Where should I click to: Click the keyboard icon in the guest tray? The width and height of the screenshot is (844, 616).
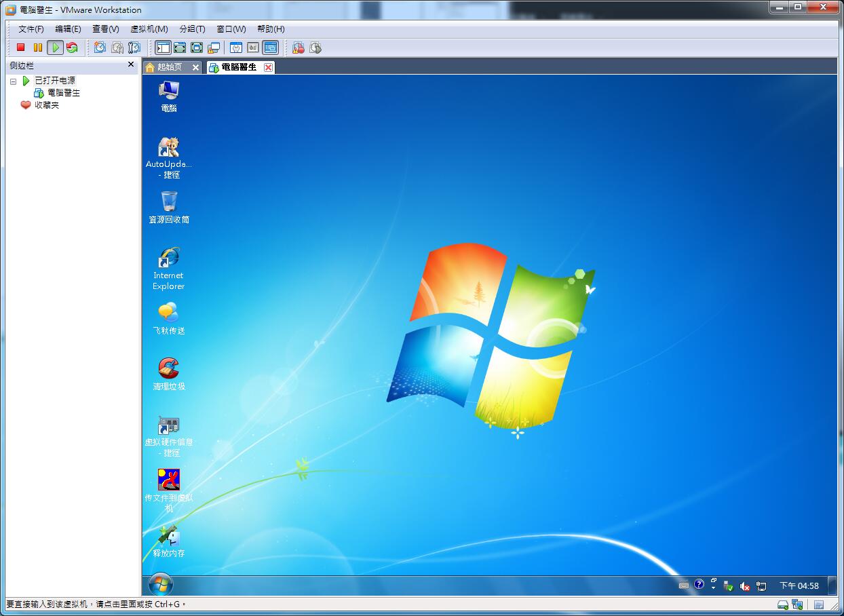684,585
